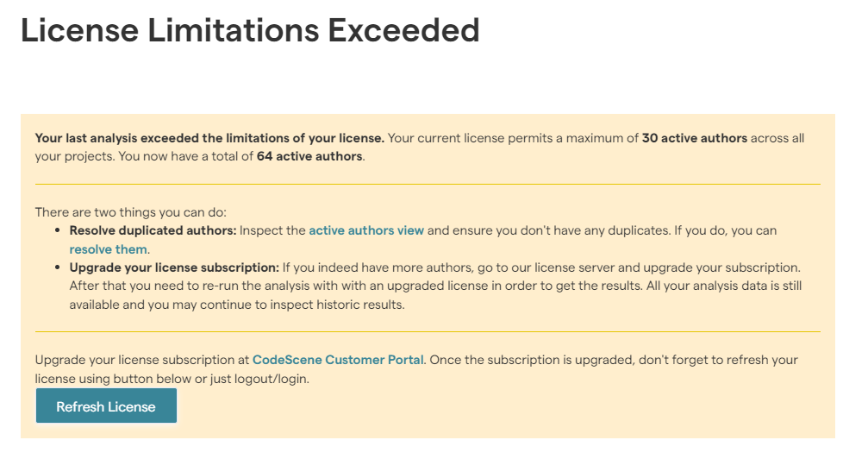Click the bold Your last analysis exceeded sentence
868x459 pixels.
(209, 138)
